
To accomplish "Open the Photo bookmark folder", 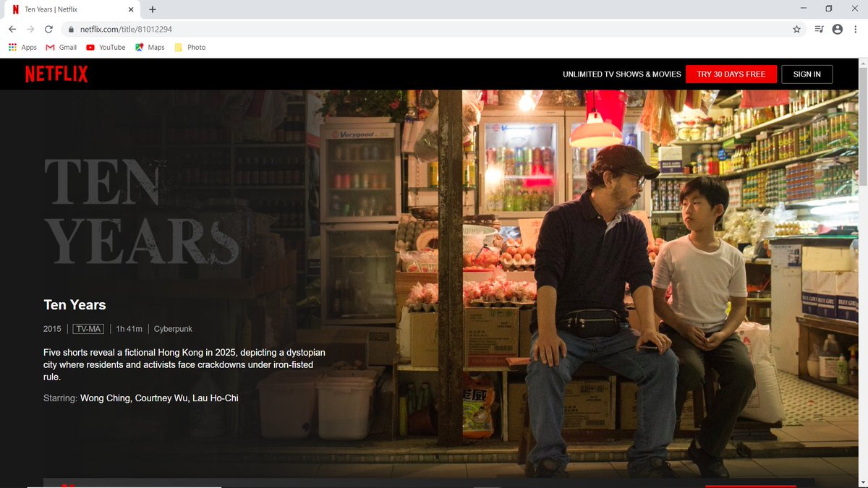I will (190, 47).
